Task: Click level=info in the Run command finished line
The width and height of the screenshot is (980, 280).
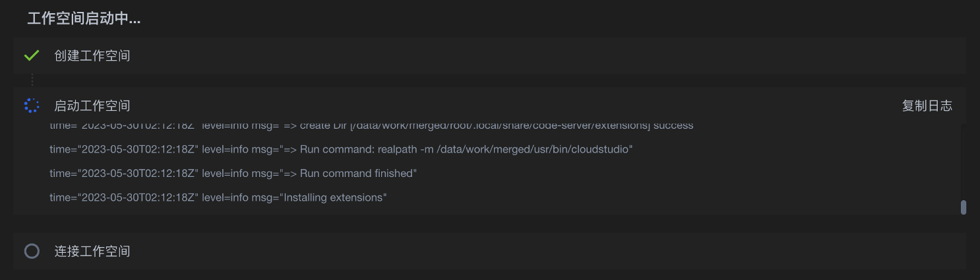Action: (x=225, y=174)
